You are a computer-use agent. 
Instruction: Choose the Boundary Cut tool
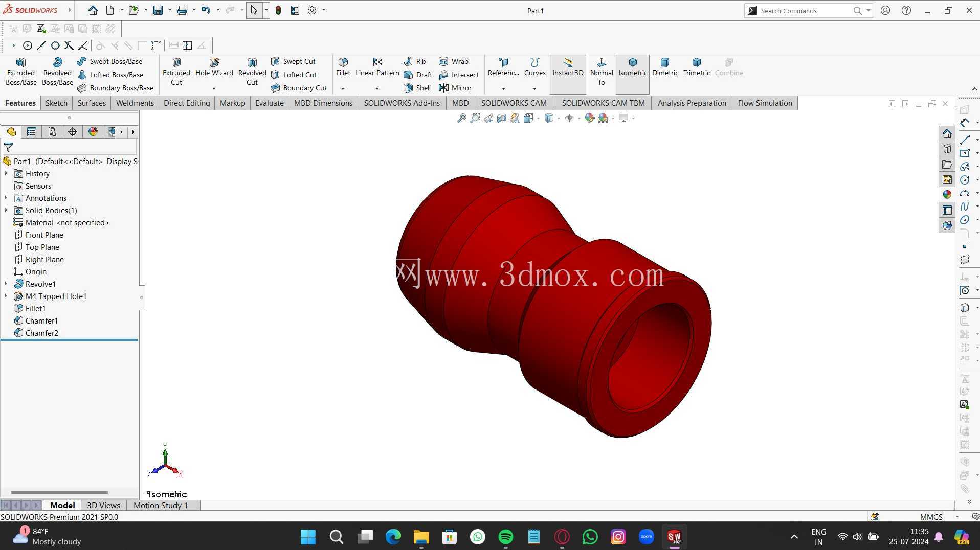point(299,88)
